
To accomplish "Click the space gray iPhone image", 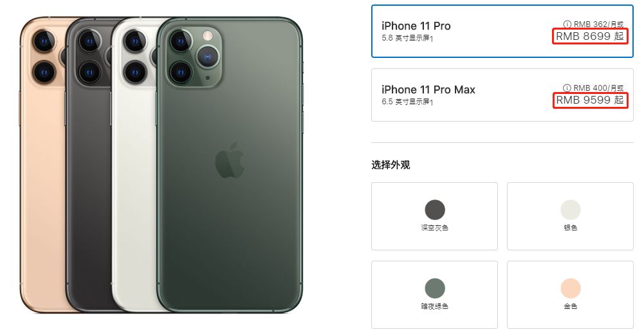I will pyautogui.click(x=88, y=164).
